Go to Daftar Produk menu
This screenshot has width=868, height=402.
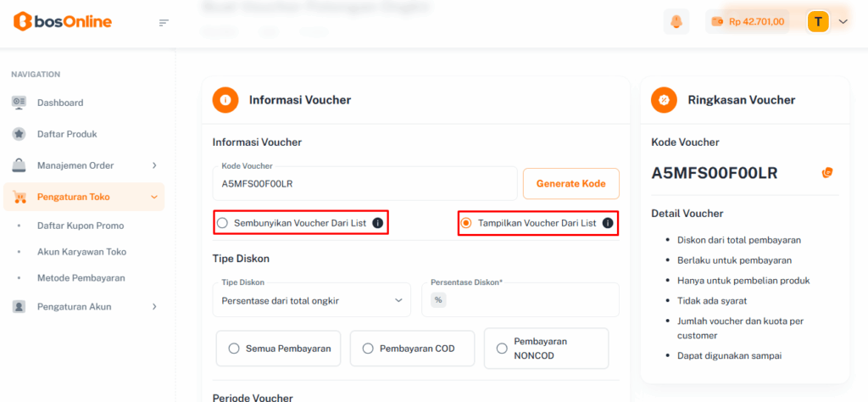click(x=66, y=134)
